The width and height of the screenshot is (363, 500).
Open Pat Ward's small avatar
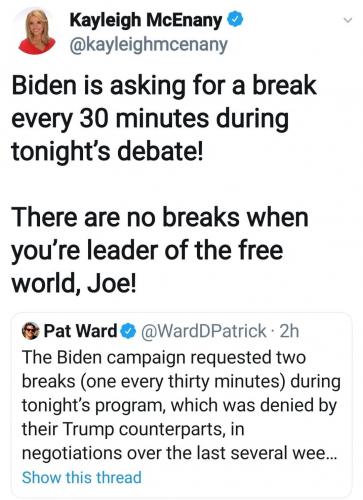(31, 331)
